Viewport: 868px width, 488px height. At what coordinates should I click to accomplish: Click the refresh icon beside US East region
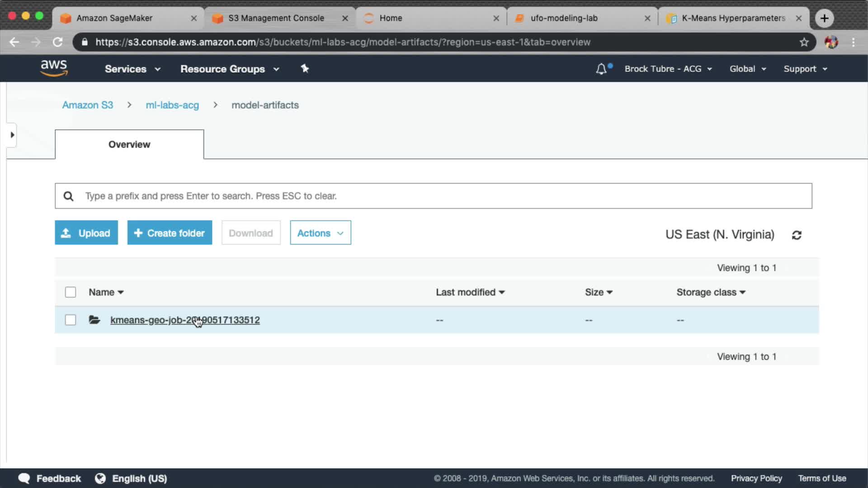pos(797,235)
